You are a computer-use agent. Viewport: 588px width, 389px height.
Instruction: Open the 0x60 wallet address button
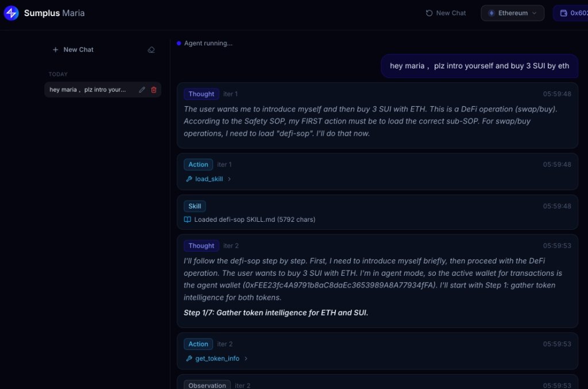pyautogui.click(x=571, y=13)
